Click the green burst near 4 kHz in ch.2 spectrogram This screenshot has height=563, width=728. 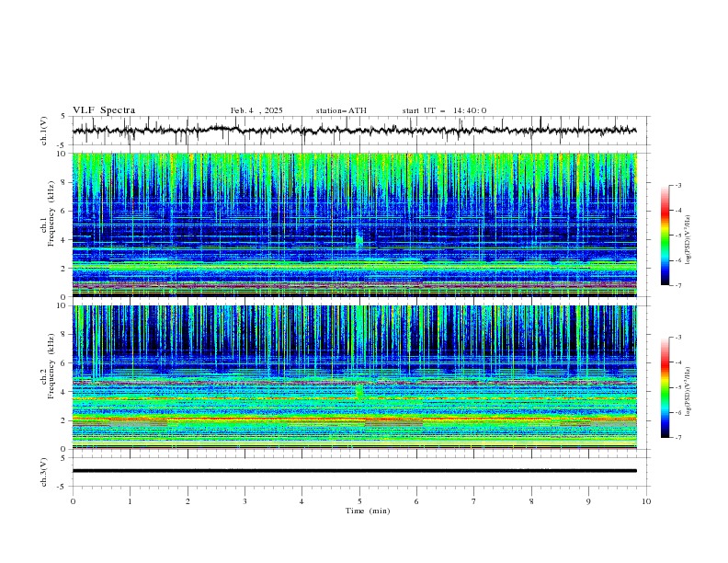(358, 392)
